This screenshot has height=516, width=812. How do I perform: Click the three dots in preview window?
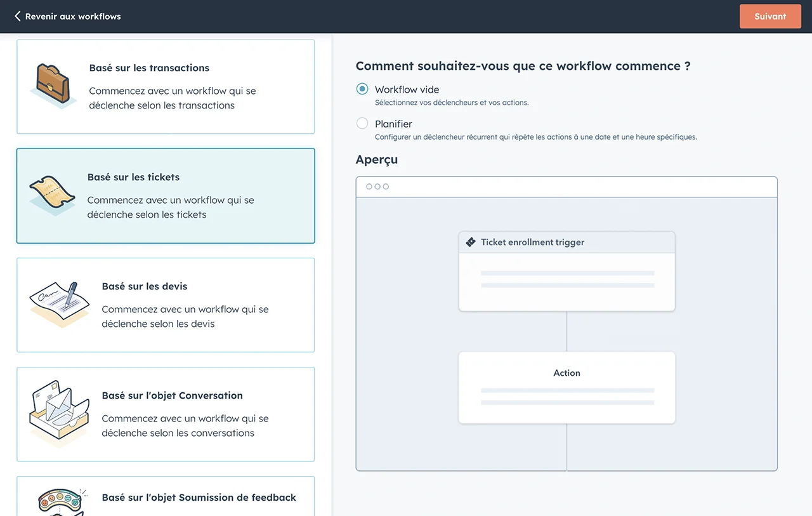(x=377, y=187)
